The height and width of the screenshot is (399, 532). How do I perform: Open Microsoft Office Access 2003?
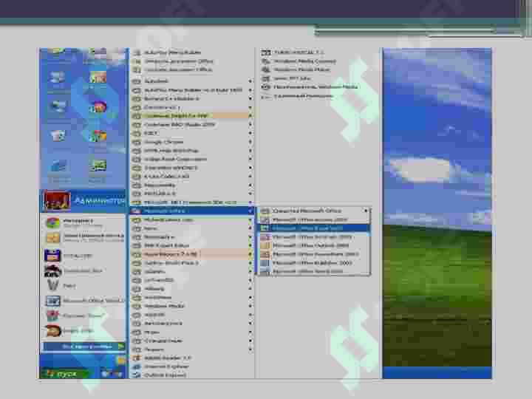click(313, 220)
